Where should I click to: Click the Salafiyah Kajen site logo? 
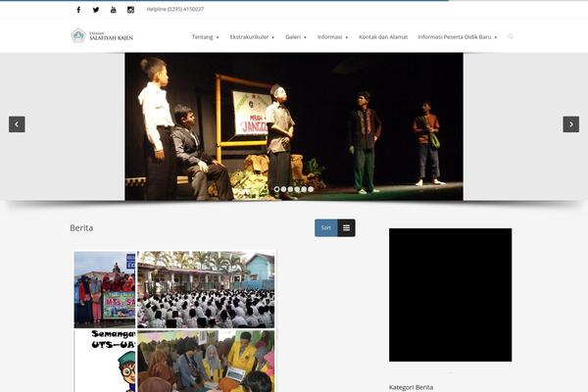coord(102,36)
